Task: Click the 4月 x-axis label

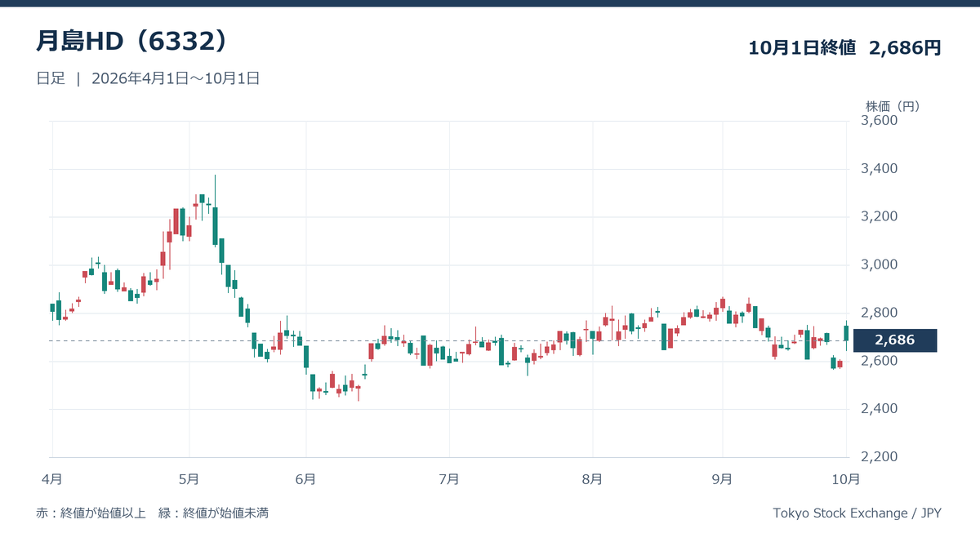Action: 51,478
